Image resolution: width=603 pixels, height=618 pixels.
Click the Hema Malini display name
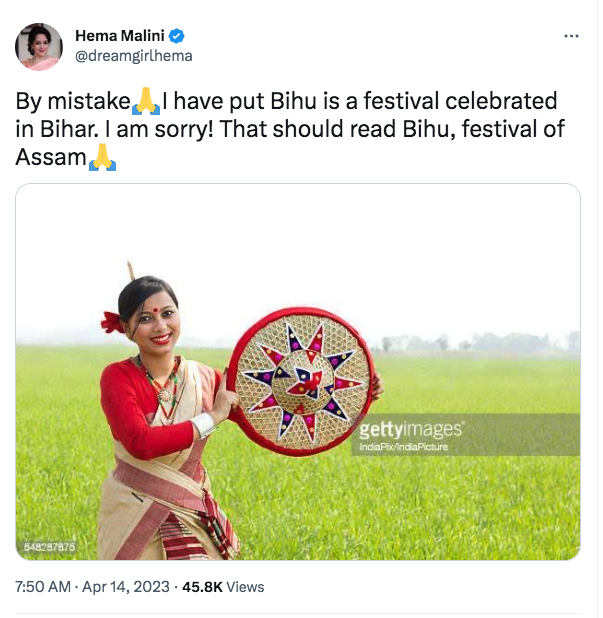(120, 36)
